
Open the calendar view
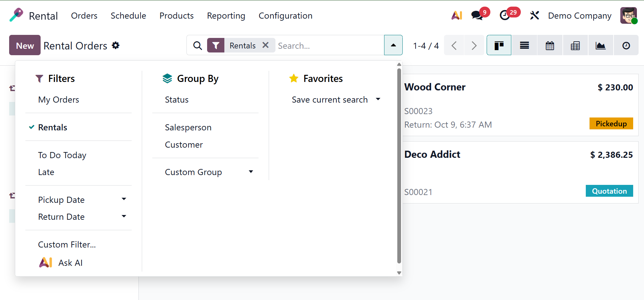pyautogui.click(x=550, y=45)
